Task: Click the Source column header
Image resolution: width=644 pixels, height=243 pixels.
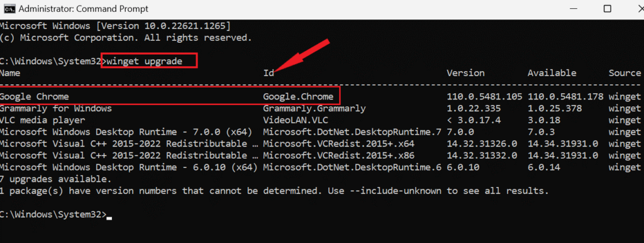Action: pos(625,73)
